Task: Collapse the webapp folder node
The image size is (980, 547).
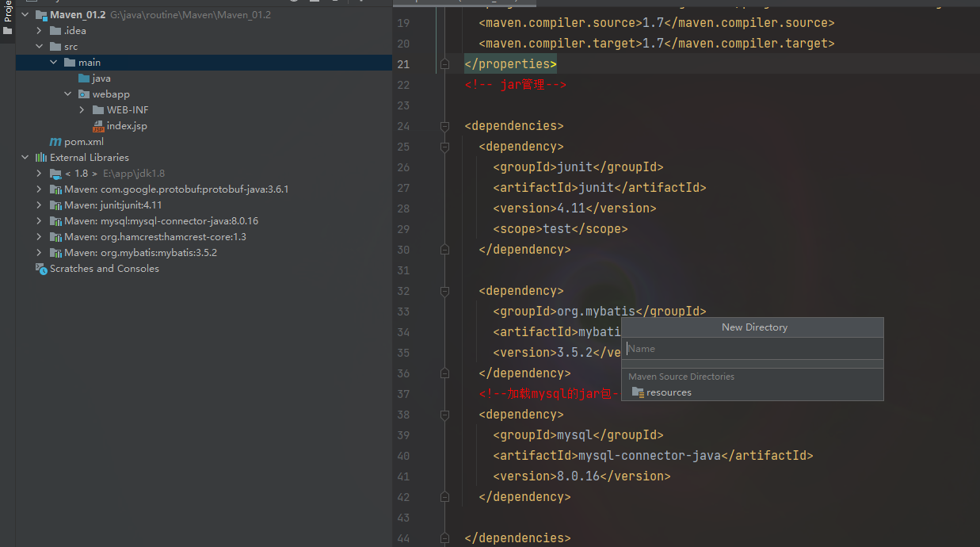Action: 68,94
